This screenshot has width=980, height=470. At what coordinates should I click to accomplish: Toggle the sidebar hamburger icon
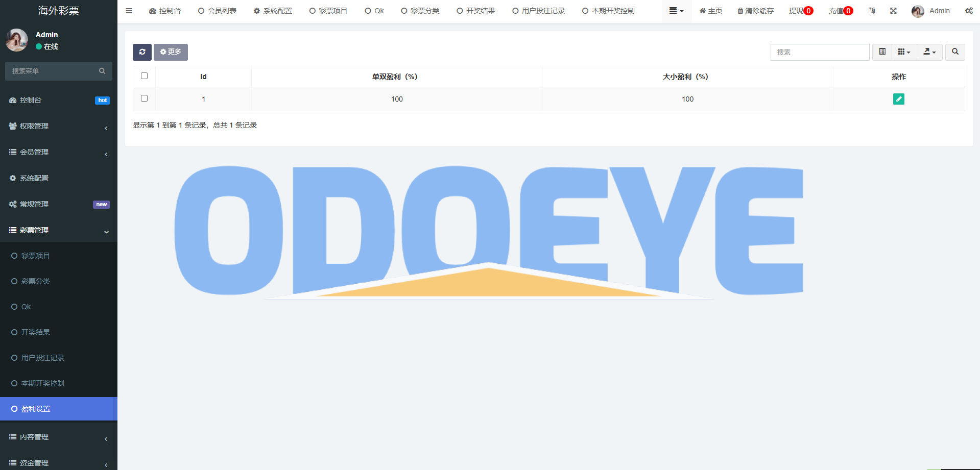[129, 11]
